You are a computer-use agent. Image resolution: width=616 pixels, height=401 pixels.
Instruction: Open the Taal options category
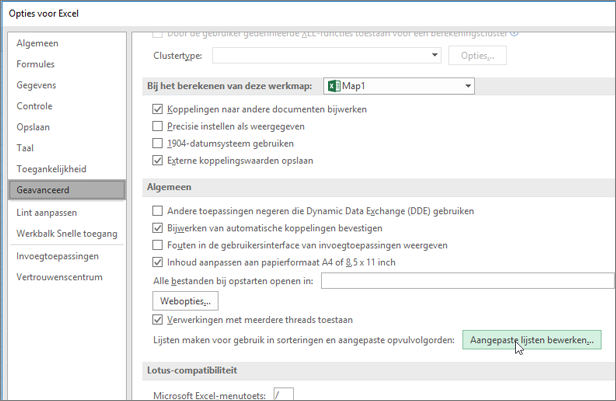point(25,148)
